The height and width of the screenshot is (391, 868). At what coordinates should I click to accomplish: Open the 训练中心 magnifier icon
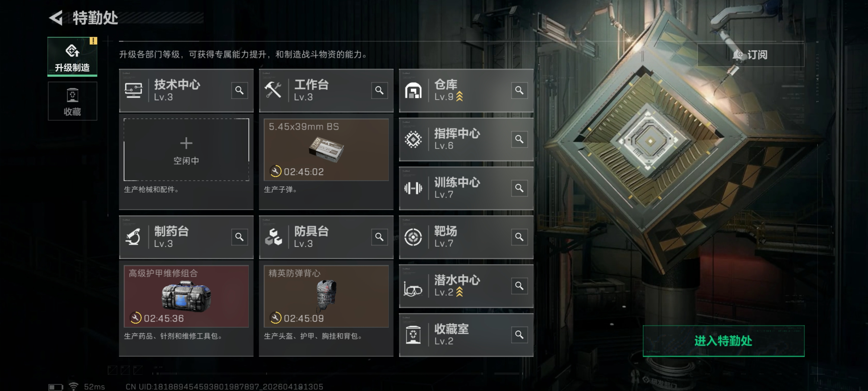[519, 188]
